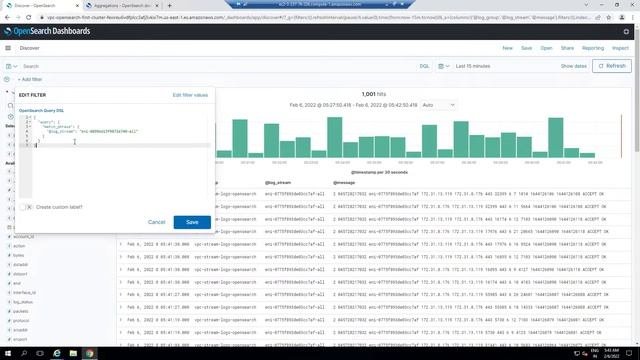Click the Last 15 minutes time range

[x=473, y=66]
